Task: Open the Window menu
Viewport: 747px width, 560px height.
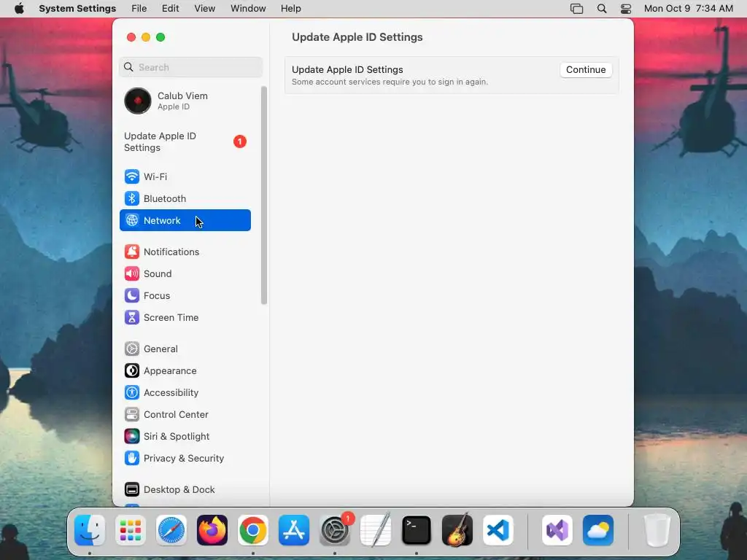Action: (x=248, y=9)
